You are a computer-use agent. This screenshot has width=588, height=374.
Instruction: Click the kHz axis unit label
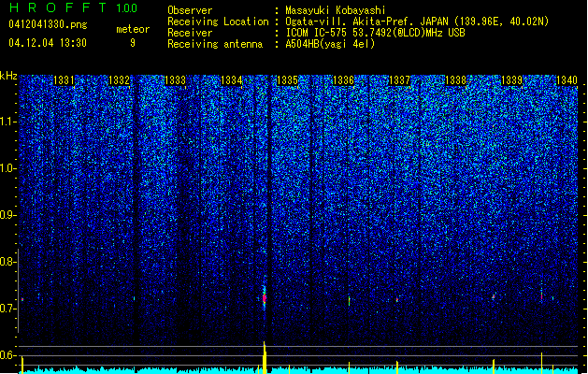(8, 76)
